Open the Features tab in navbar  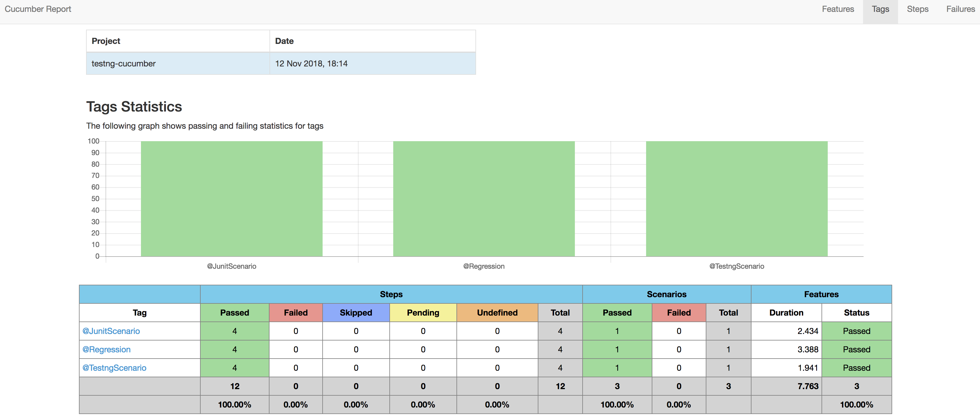coord(838,9)
